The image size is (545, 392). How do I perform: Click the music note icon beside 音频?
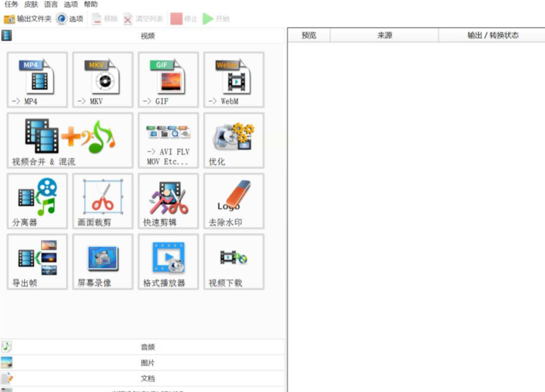6,346
